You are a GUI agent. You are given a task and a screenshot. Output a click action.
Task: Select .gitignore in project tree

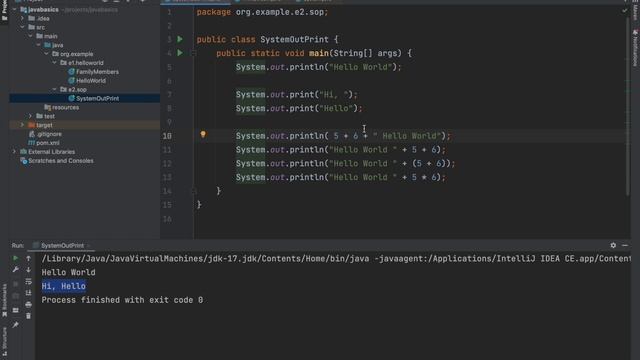(49, 134)
